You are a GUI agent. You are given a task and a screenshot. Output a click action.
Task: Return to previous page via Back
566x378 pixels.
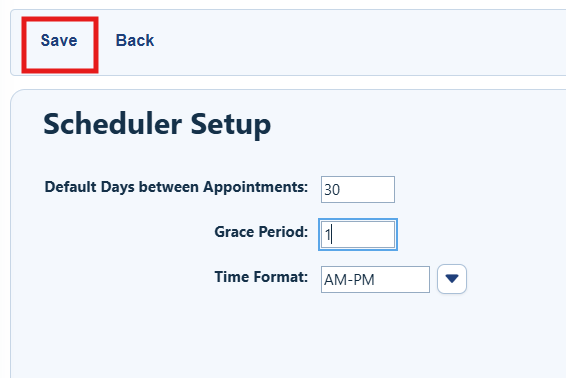pos(135,40)
